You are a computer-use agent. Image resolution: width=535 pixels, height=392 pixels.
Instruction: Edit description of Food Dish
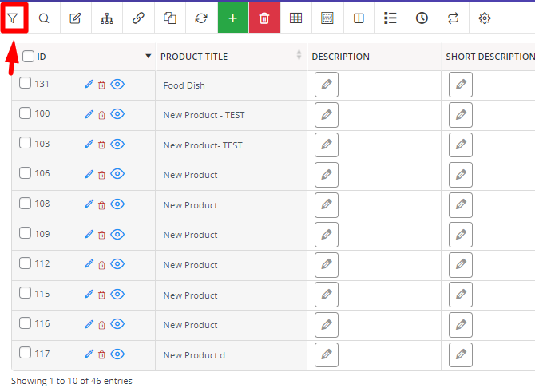(327, 85)
